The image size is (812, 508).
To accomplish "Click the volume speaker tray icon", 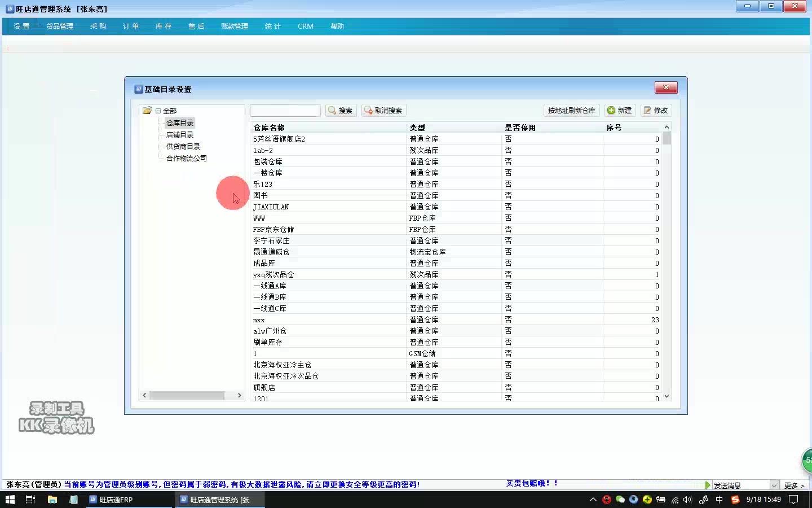I will point(687,500).
